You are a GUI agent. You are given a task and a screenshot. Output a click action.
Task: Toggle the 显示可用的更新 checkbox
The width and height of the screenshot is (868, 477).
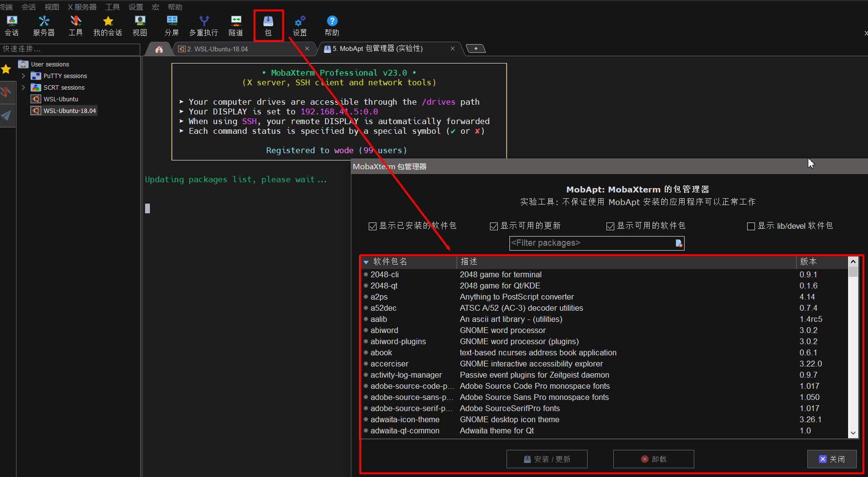(494, 226)
